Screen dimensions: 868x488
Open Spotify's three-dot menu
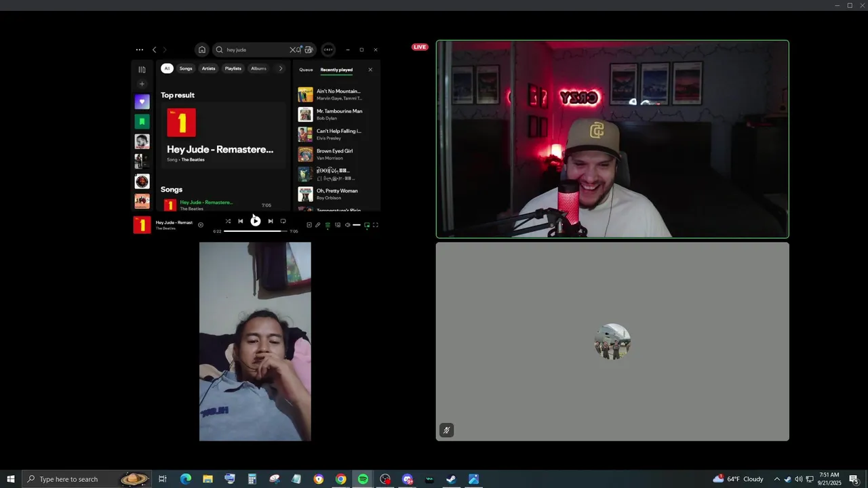tap(139, 49)
